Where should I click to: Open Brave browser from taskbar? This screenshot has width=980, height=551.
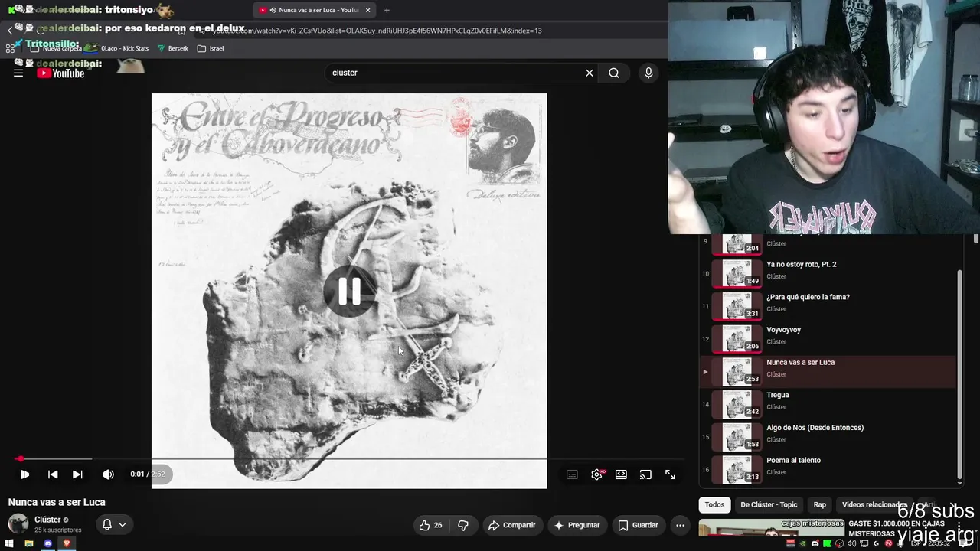(67, 543)
